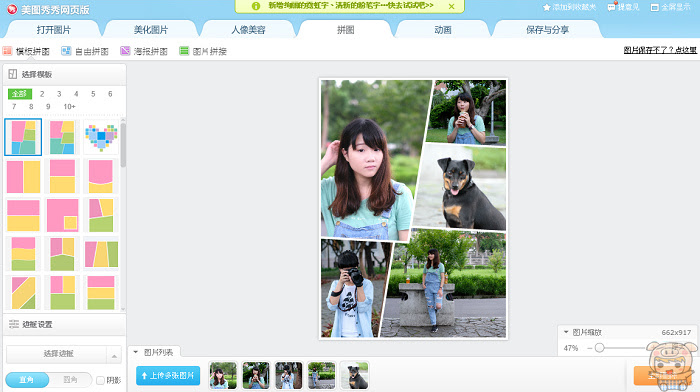
Task: Switch to the 圆角 rounded corner option
Action: [70, 380]
